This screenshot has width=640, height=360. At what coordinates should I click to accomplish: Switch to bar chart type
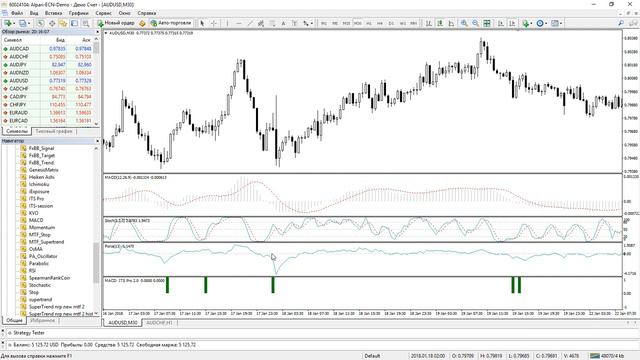429,23
